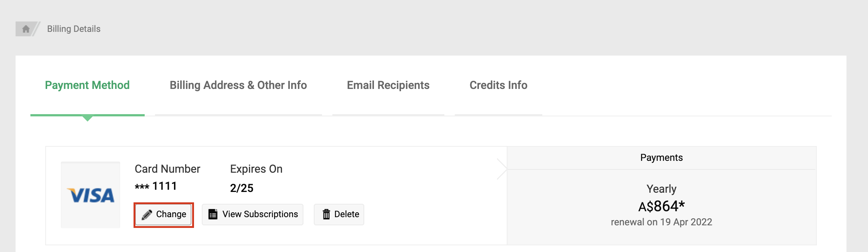The height and width of the screenshot is (252, 868).
Task: Click the renewal on 19 Apr 2022 text
Action: (661, 222)
